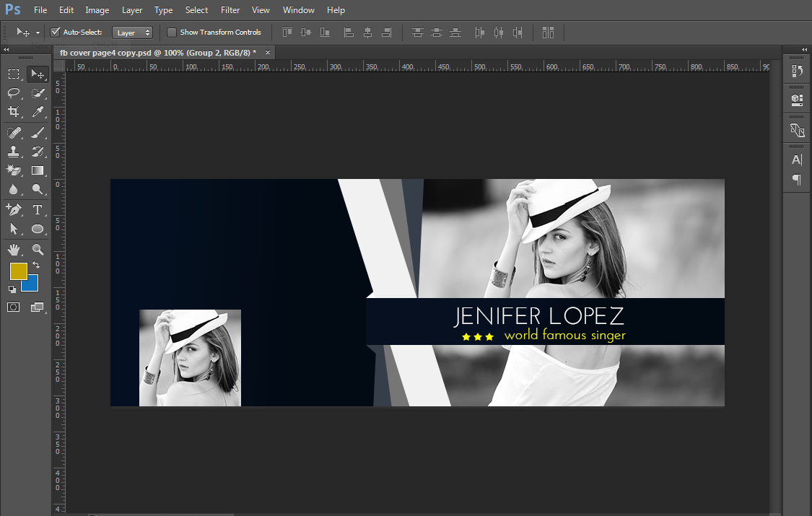Open the Type menu

pyautogui.click(x=164, y=10)
